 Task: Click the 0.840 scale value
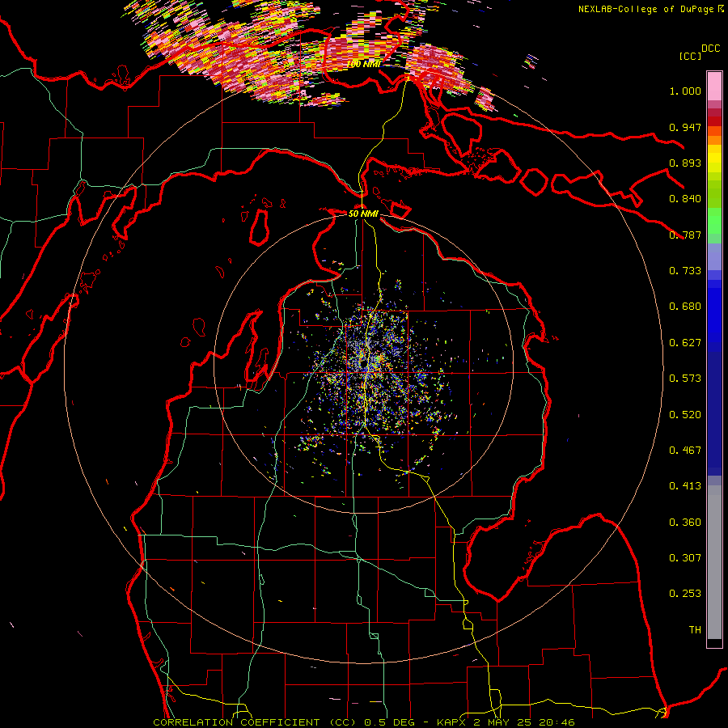point(685,199)
